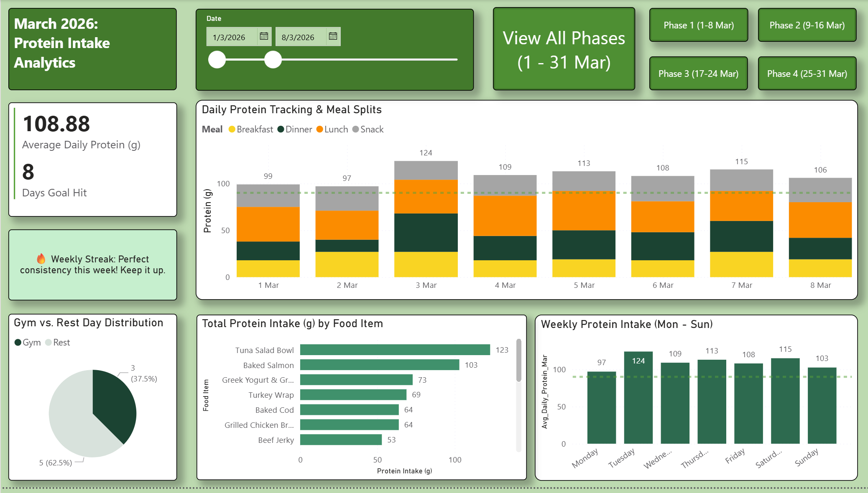The height and width of the screenshot is (493, 868).
Task: Select the Rest legend marker
Action: click(x=49, y=343)
